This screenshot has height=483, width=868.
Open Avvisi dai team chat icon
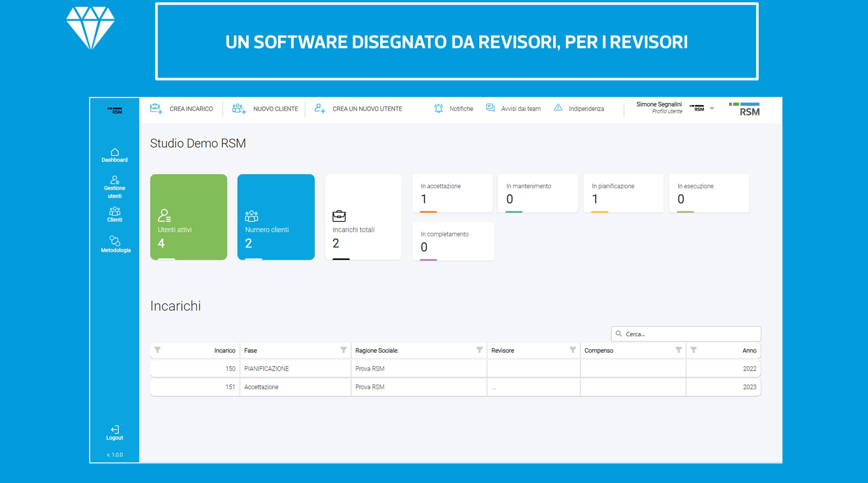pyautogui.click(x=490, y=108)
